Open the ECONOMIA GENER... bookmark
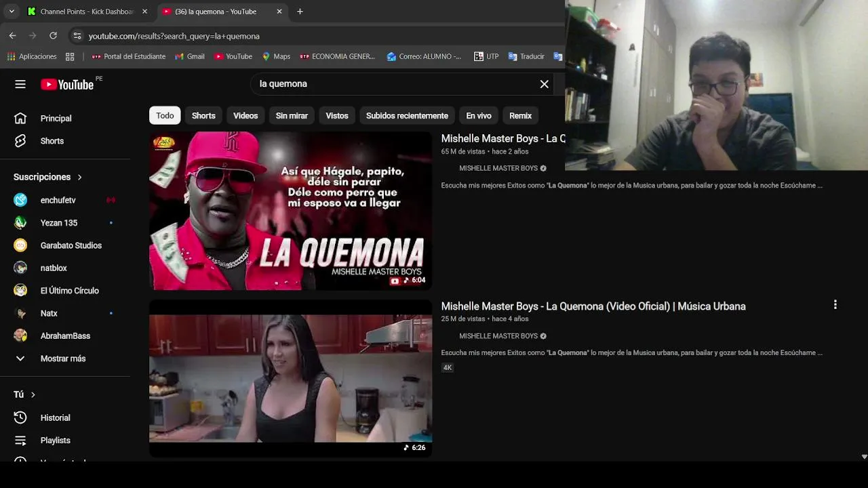 coord(338,56)
